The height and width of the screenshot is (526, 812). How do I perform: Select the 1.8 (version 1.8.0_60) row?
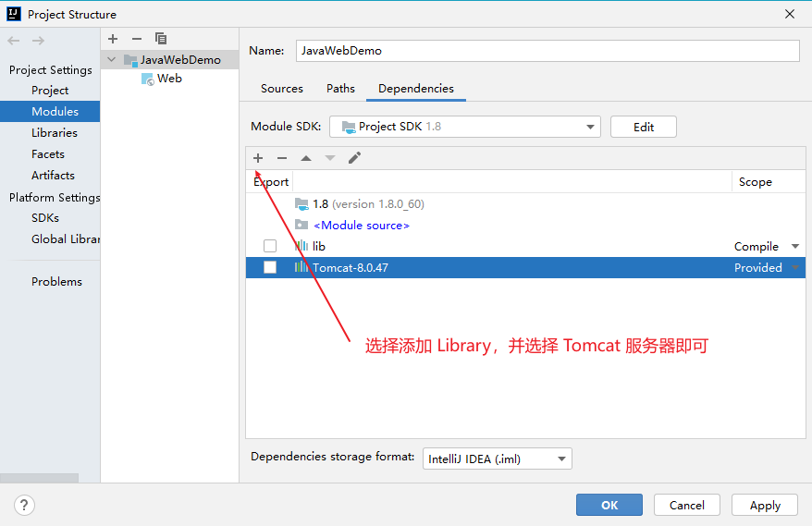click(x=525, y=204)
